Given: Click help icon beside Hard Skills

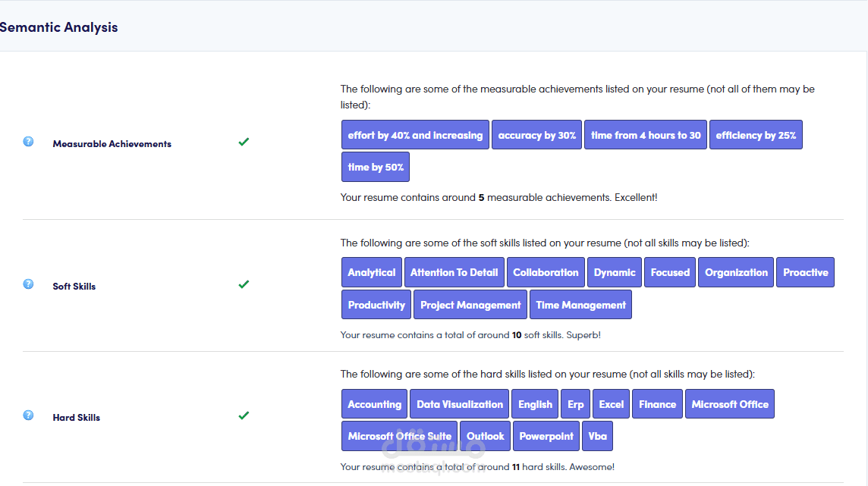Looking at the screenshot, I should tap(28, 415).
